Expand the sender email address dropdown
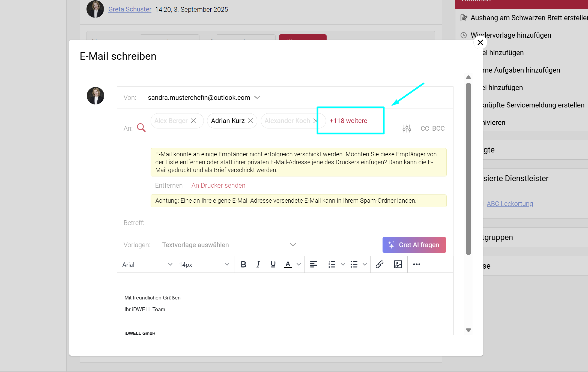 [x=257, y=97]
